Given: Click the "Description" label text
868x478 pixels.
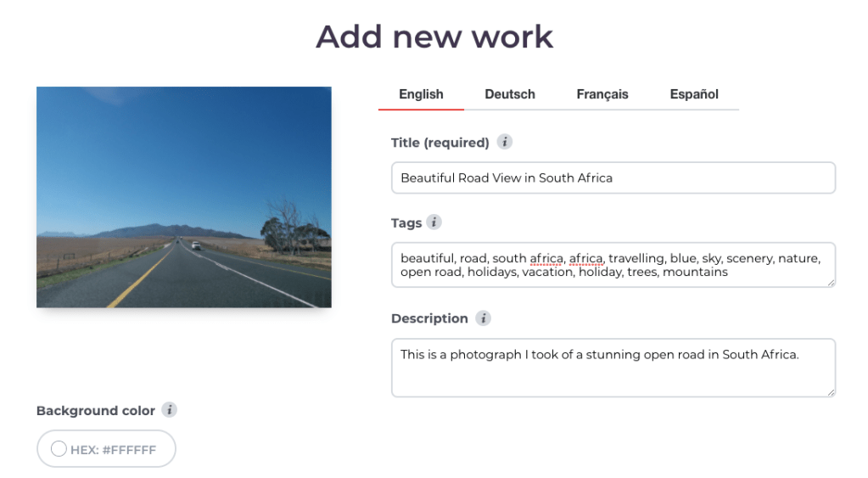Looking at the screenshot, I should click(429, 318).
